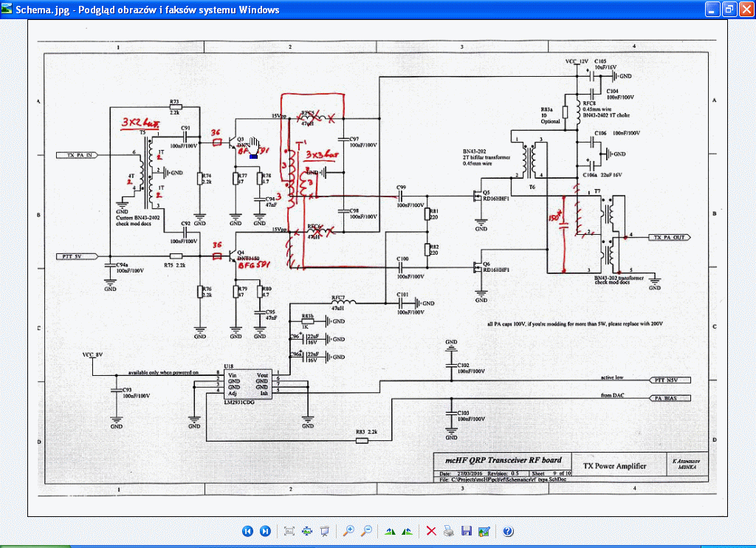Show image at actual size
This screenshot has width=756, height=548.
pos(306,531)
